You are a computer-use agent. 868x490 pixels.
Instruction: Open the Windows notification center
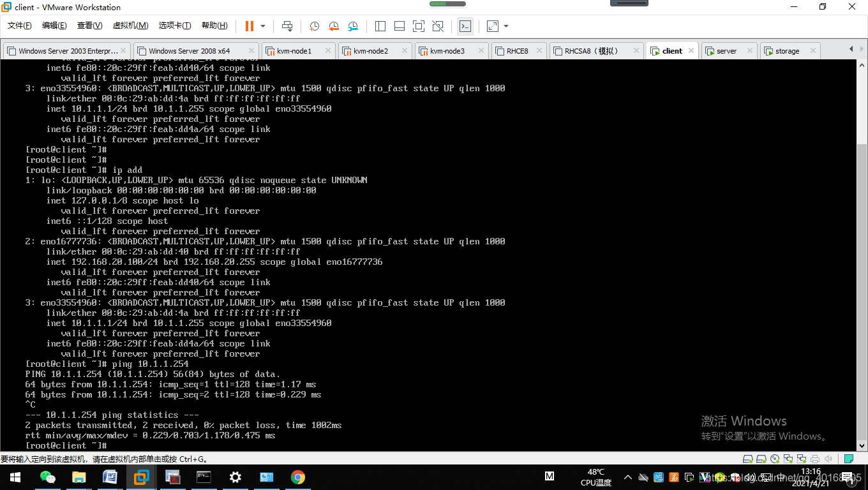click(x=848, y=477)
